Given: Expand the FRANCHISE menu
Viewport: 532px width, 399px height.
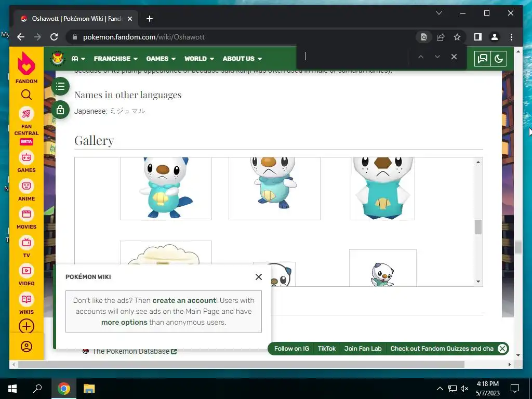Looking at the screenshot, I should point(116,59).
